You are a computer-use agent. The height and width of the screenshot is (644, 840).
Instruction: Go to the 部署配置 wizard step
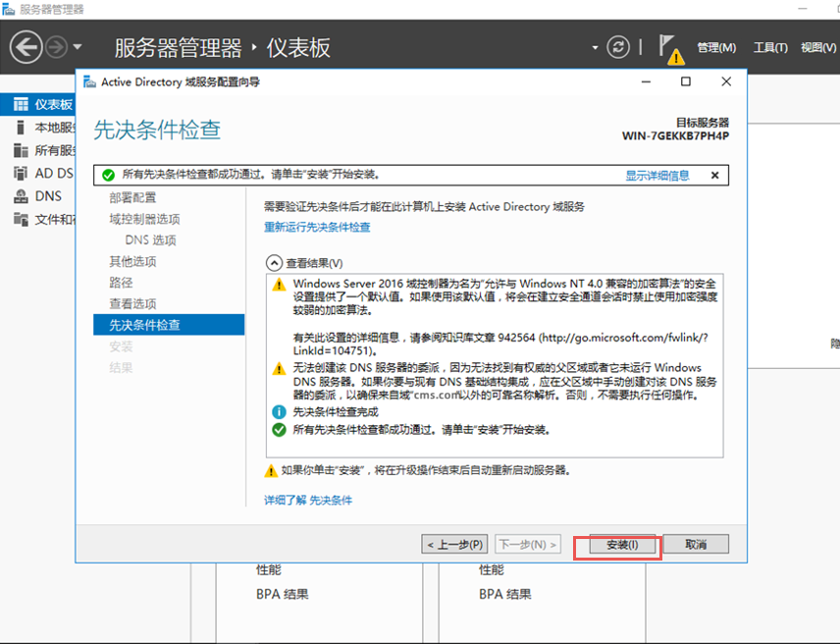tap(132, 197)
